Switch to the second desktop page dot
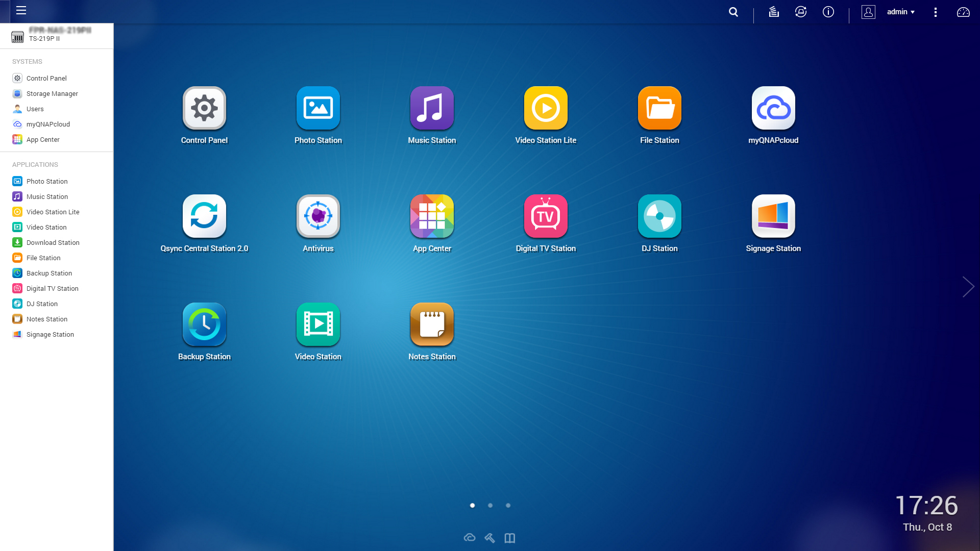This screenshot has height=551, width=980. click(x=490, y=506)
